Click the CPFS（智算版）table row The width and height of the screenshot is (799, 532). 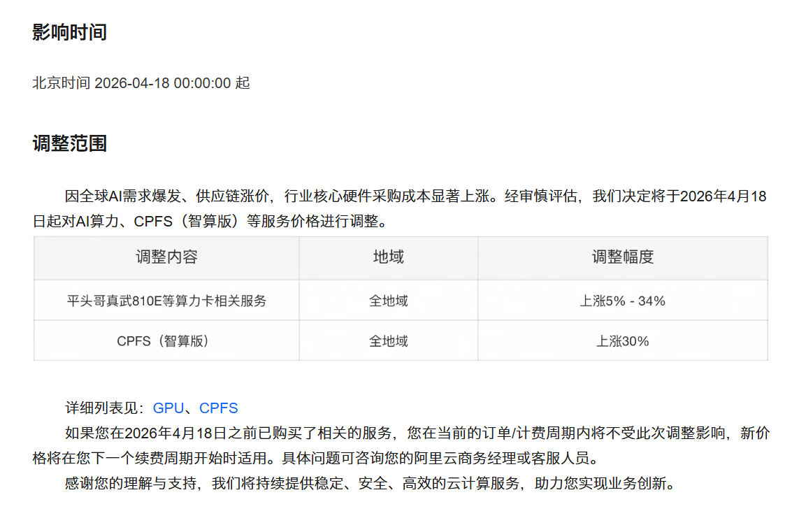pos(166,341)
